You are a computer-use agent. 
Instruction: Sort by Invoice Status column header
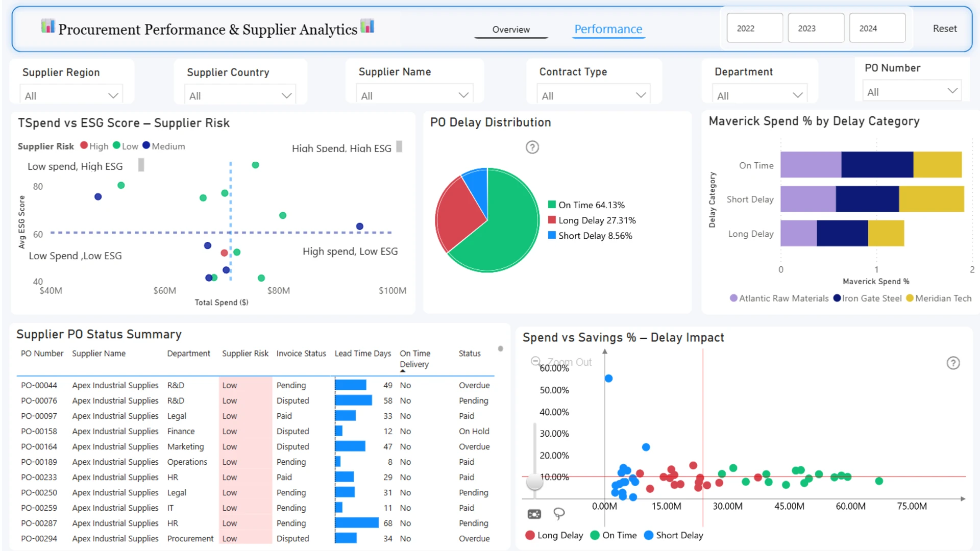coord(301,354)
